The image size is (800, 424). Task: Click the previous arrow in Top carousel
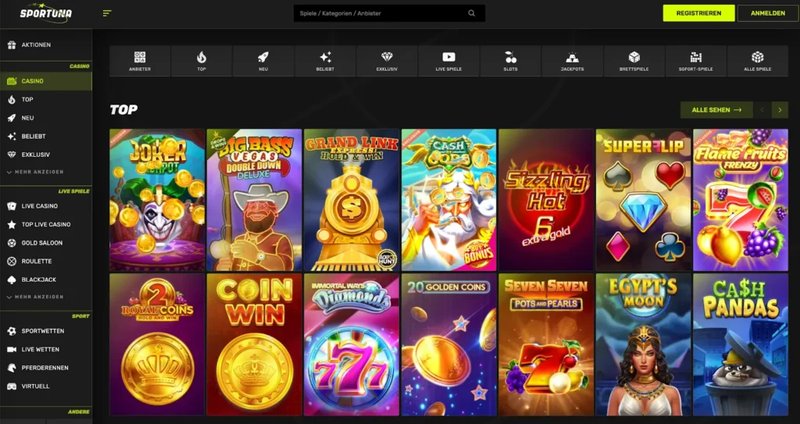763,110
